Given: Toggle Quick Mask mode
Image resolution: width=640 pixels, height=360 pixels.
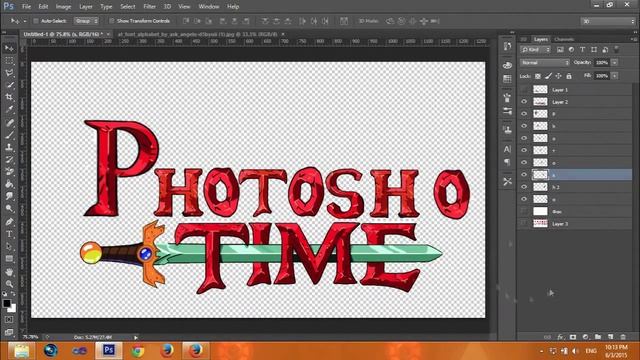Looking at the screenshot, I should click(9, 320).
